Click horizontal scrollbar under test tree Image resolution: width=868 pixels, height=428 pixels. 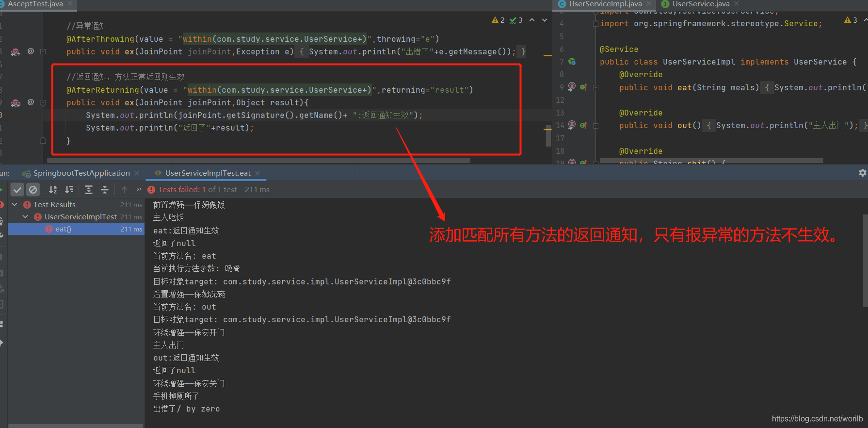76,426
